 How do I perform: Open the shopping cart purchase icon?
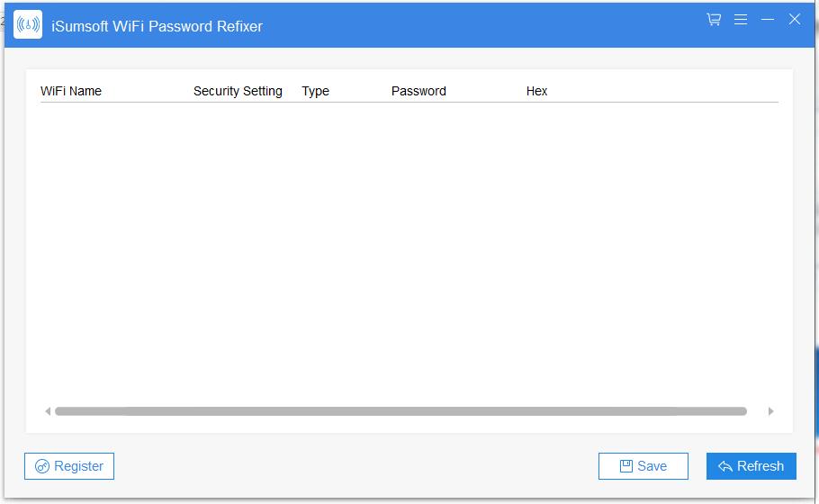click(x=714, y=19)
